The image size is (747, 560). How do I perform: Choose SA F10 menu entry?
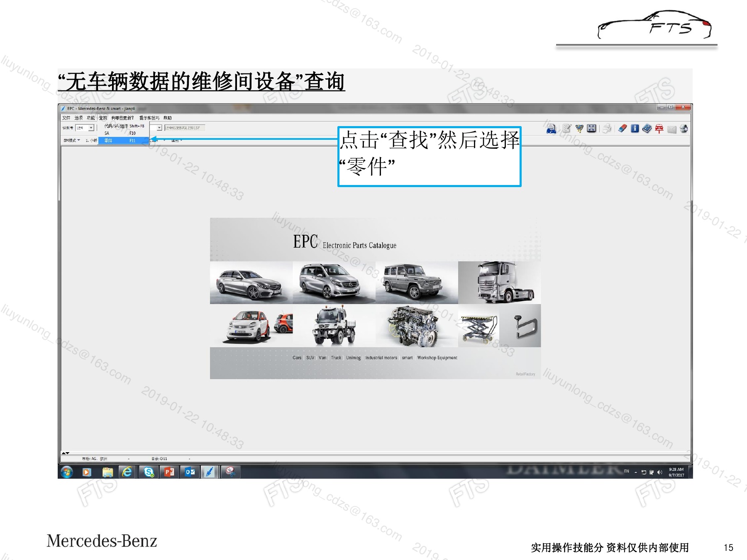coord(124,133)
